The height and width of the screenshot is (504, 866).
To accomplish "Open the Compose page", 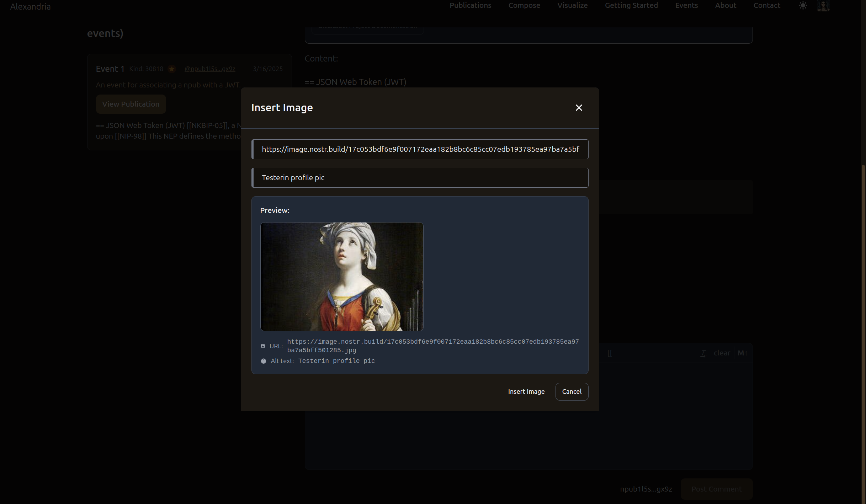I will tap(524, 5).
